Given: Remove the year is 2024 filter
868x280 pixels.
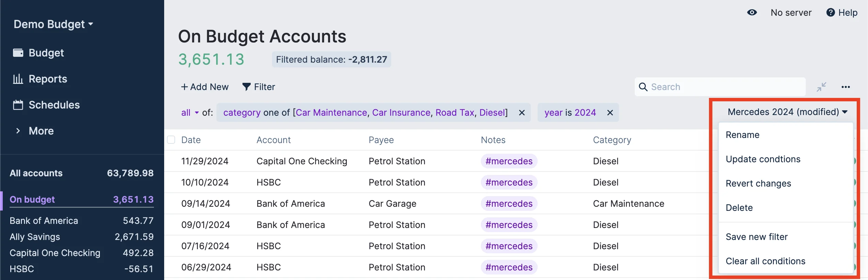Looking at the screenshot, I should coord(610,113).
